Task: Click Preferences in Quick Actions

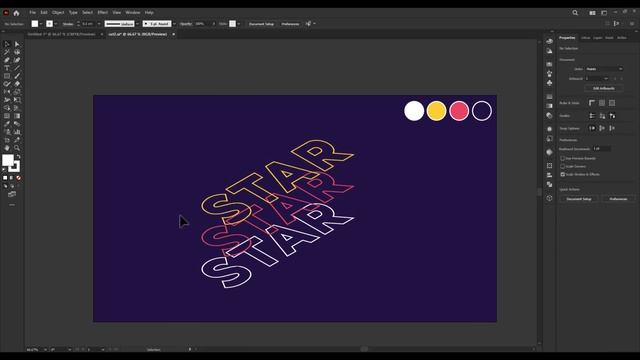Action: tap(618, 199)
